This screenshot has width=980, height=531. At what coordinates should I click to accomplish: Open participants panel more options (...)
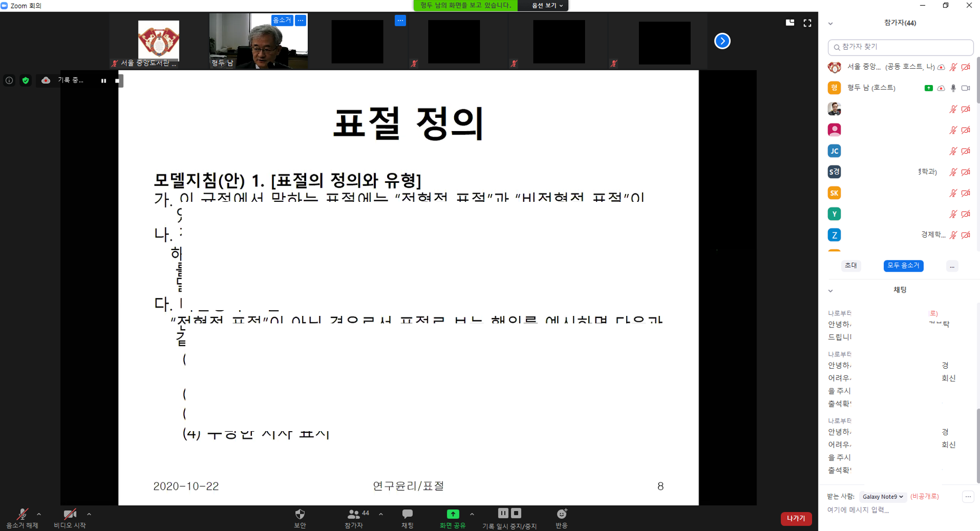pyautogui.click(x=952, y=266)
